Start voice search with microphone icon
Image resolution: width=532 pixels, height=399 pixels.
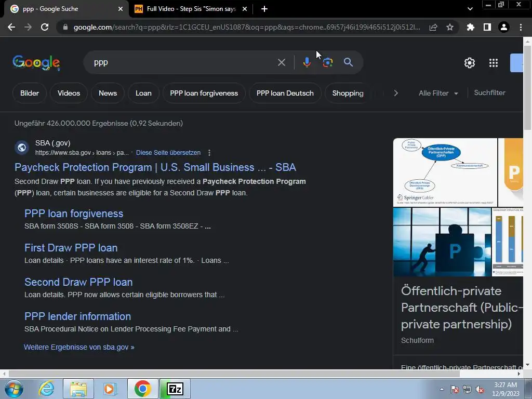[x=307, y=62]
